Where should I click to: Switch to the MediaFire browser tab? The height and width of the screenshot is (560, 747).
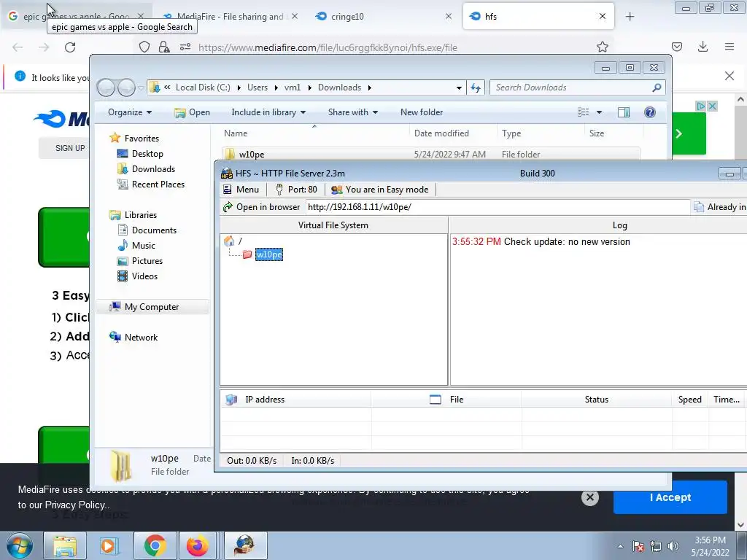(230, 16)
